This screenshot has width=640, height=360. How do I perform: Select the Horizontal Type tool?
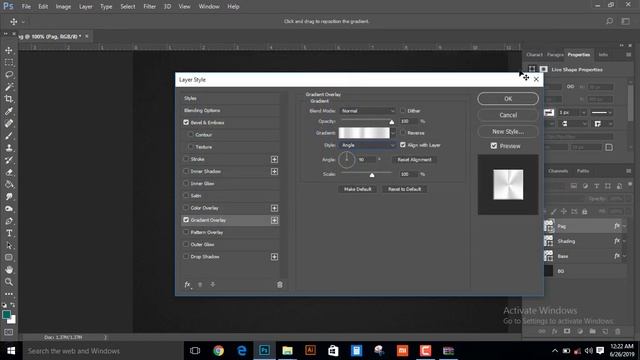click(9, 233)
